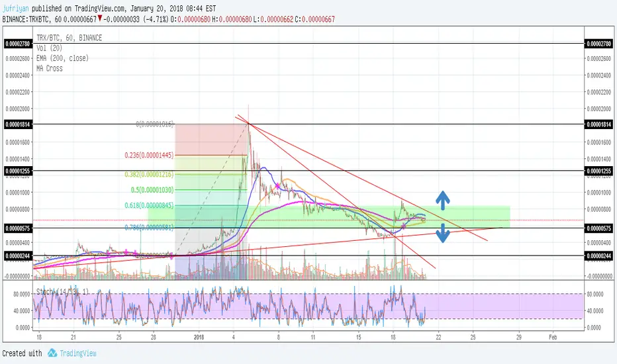Click the 15 date label on the time axis

pos(358,338)
